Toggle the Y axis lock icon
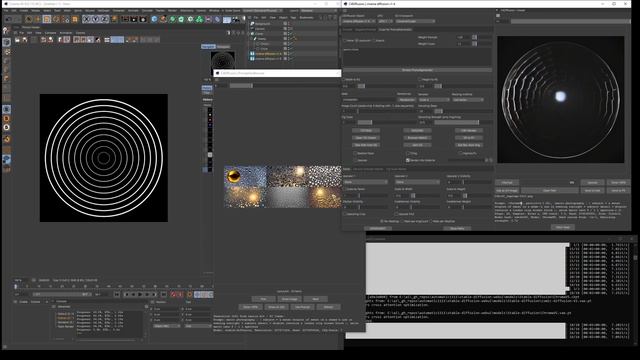Image resolution: width=640 pixels, height=360 pixels. pos(95,19)
